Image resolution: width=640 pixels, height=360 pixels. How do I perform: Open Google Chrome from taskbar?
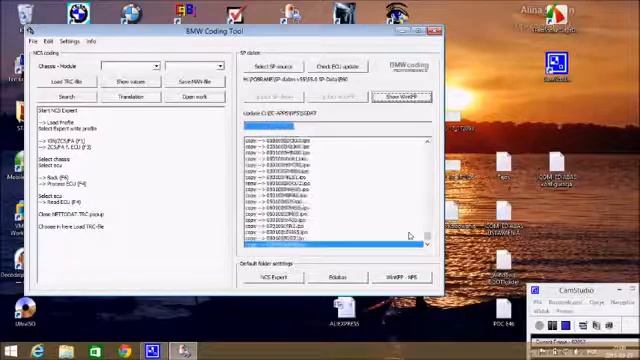(125, 351)
